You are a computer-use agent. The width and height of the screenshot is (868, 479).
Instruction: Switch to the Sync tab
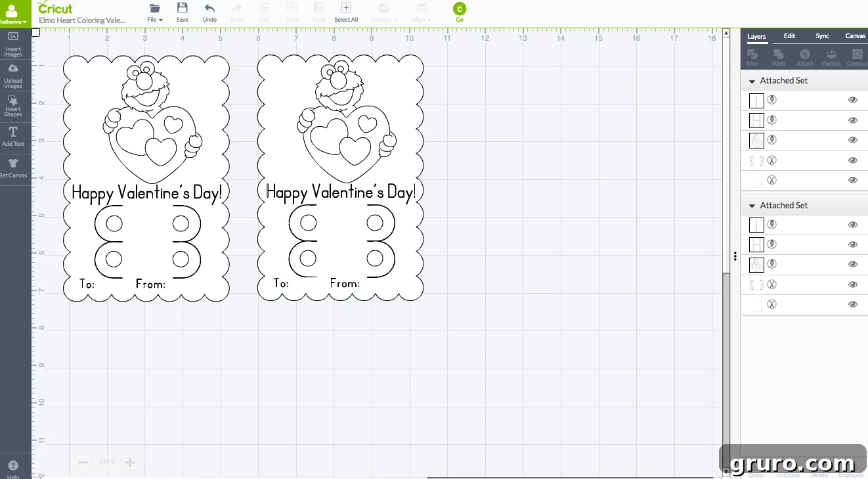click(x=822, y=36)
